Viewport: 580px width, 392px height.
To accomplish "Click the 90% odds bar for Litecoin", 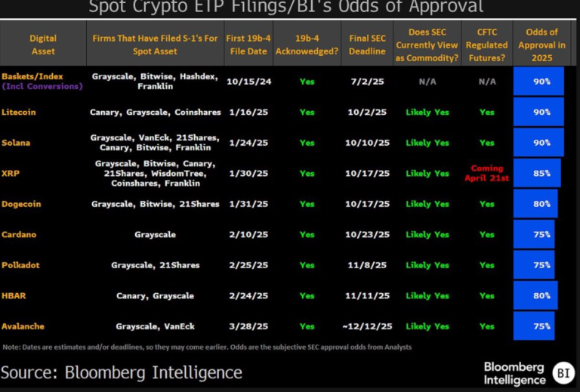I will pyautogui.click(x=538, y=112).
